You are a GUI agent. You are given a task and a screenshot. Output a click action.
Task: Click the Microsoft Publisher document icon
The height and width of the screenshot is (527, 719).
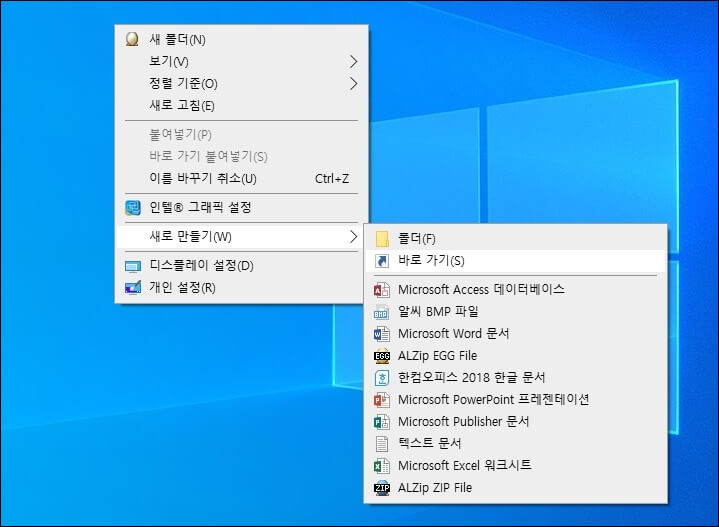tap(382, 422)
